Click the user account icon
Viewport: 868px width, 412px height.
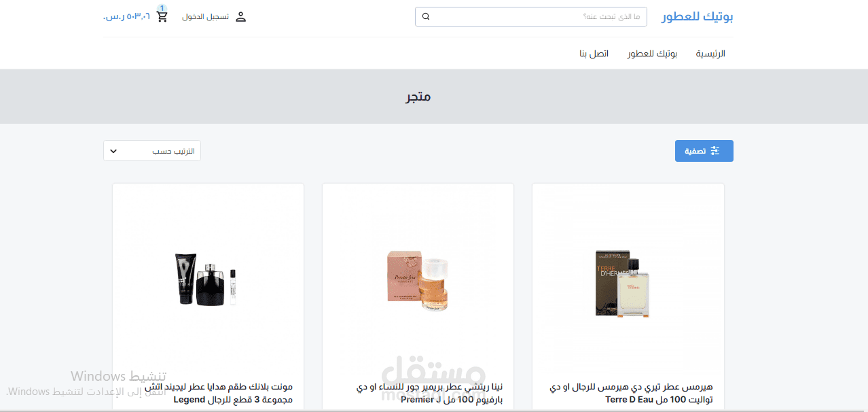coord(240,17)
